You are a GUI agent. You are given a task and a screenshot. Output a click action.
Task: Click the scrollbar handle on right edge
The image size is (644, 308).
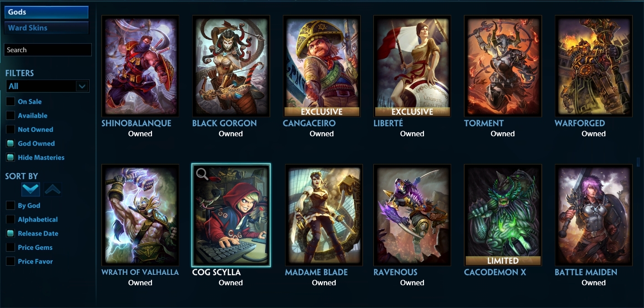click(x=639, y=162)
